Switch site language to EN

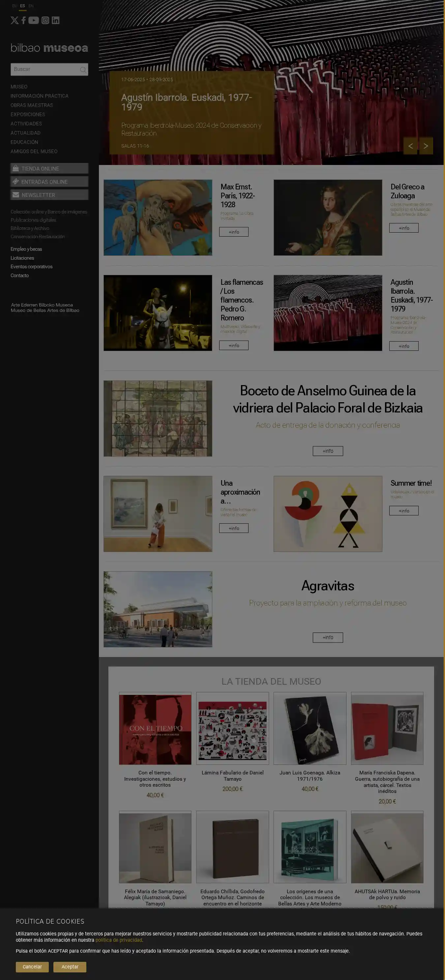[31, 6]
